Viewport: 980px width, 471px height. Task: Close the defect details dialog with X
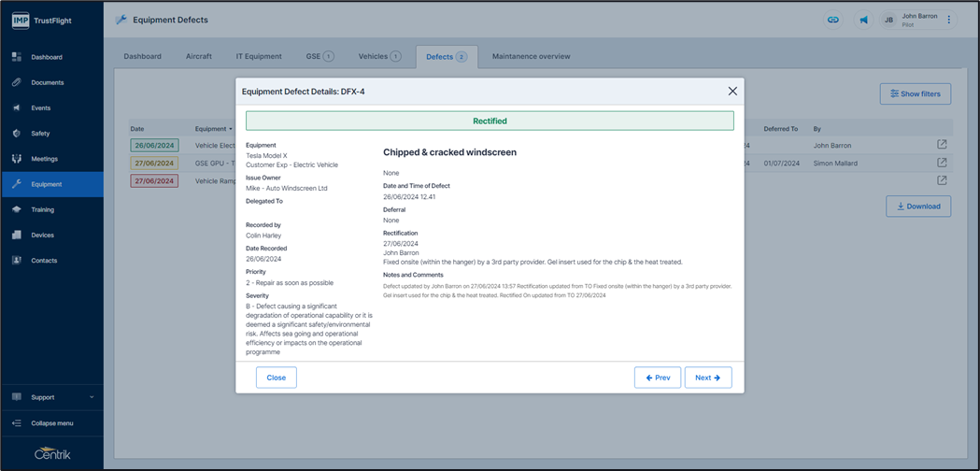732,92
